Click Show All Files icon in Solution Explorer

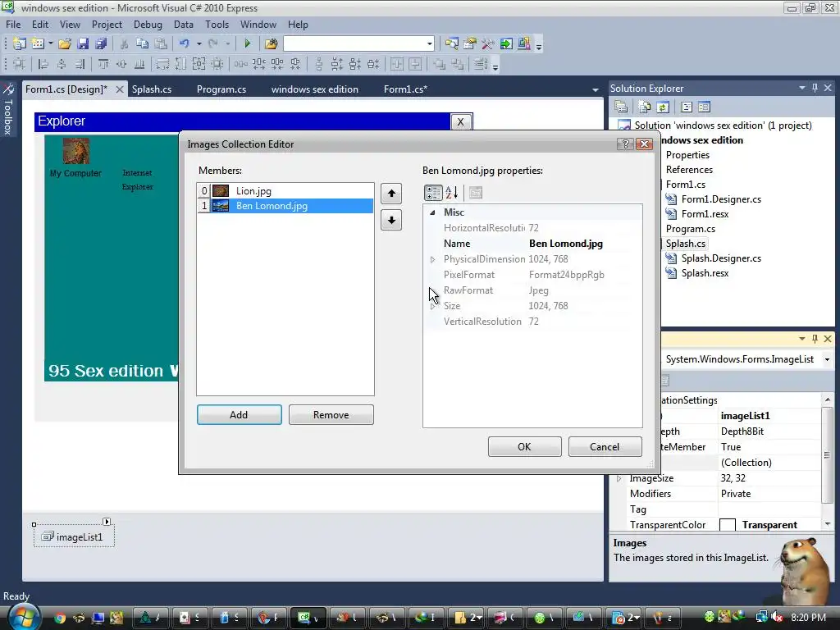point(645,107)
